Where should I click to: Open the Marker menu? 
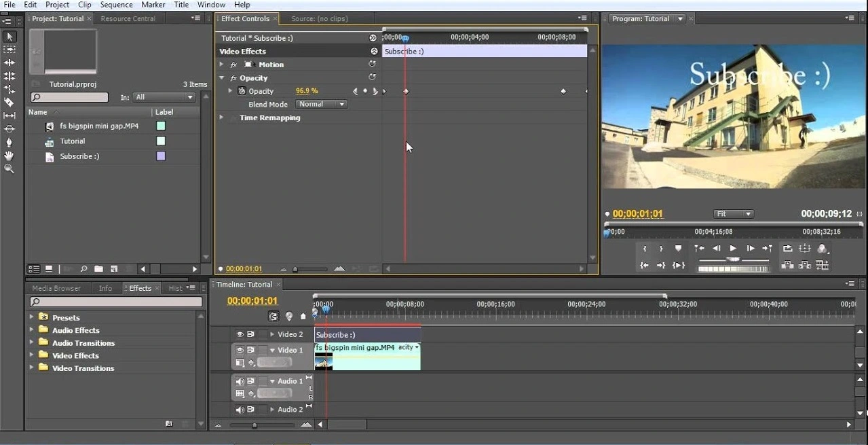point(153,5)
